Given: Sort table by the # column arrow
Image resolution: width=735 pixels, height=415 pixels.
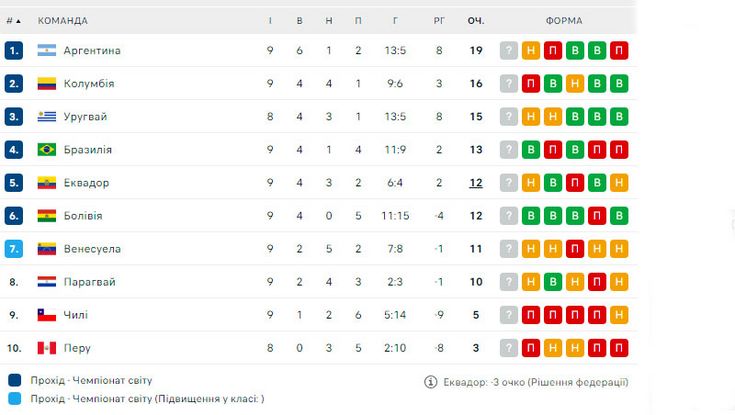Looking at the screenshot, I should (18, 21).
